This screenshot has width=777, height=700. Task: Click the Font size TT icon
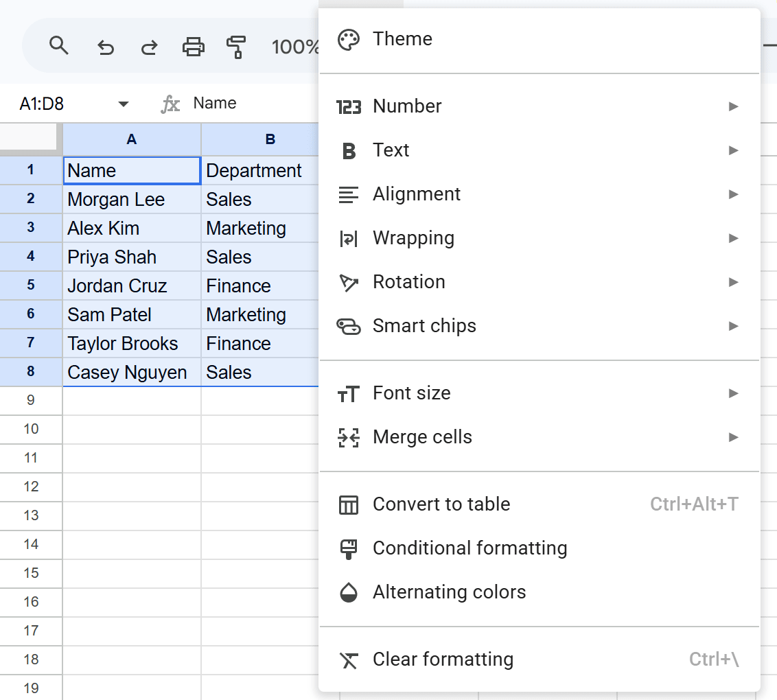tap(349, 394)
